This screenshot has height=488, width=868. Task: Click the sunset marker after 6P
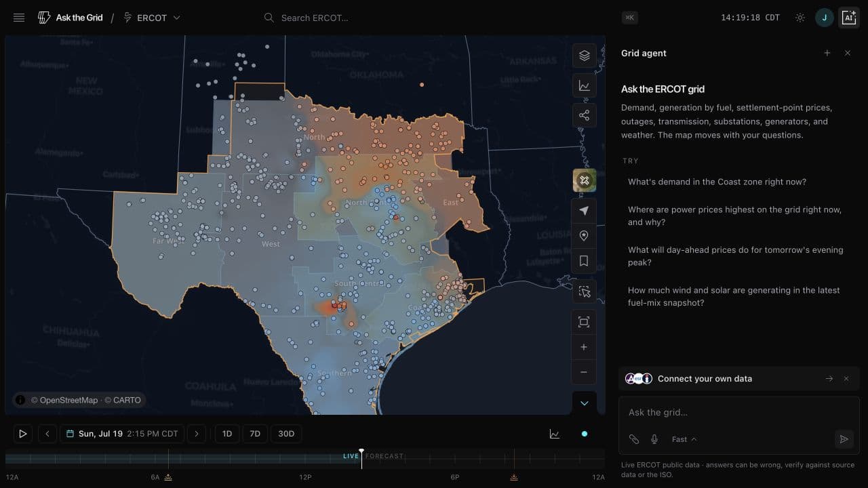(x=514, y=477)
